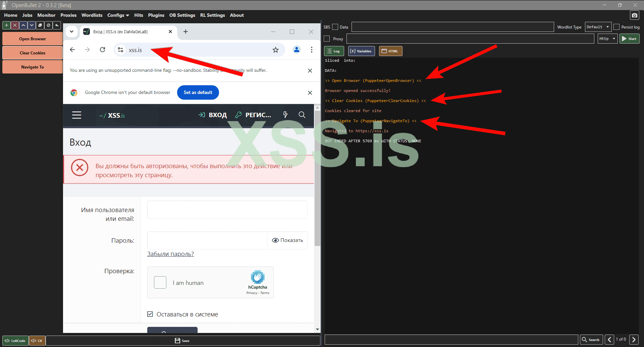
Task: Go back in the Chrome browser
Action: click(72, 50)
